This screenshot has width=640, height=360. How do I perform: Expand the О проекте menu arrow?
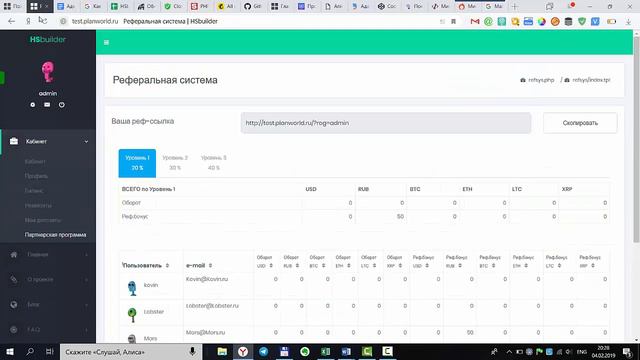[86, 280]
